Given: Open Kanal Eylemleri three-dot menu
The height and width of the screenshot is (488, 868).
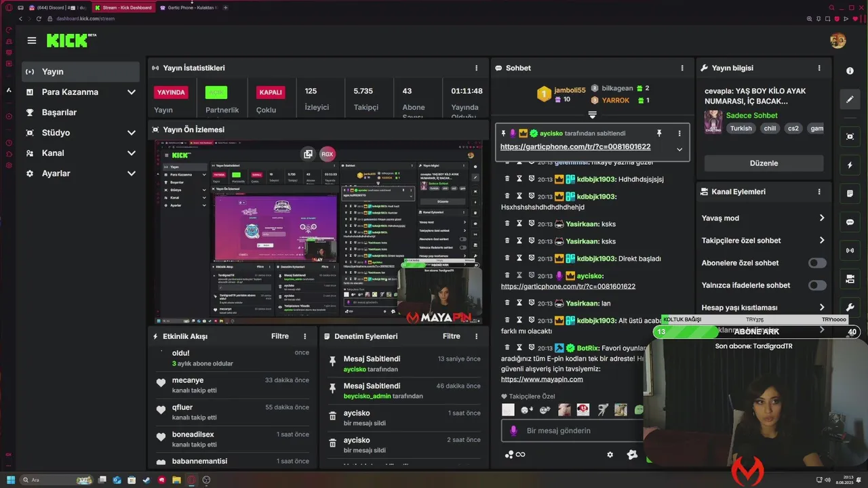Looking at the screenshot, I should point(819,192).
